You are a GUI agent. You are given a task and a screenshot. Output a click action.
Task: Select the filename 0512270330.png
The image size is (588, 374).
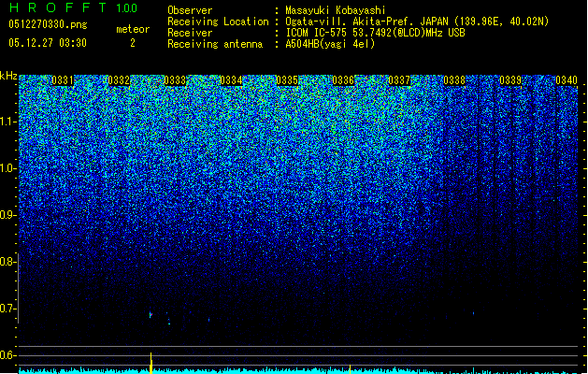pos(48,25)
